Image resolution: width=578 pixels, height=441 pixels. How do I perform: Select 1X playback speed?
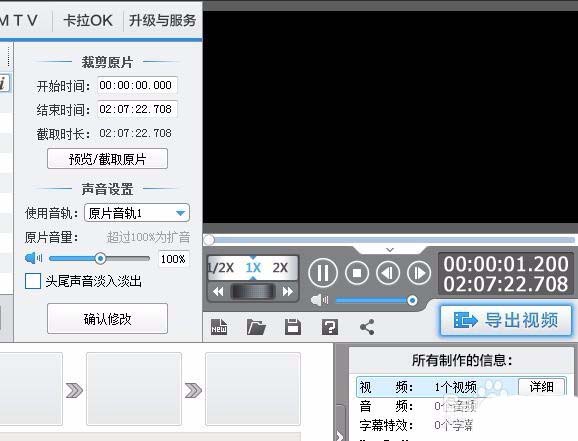(253, 268)
